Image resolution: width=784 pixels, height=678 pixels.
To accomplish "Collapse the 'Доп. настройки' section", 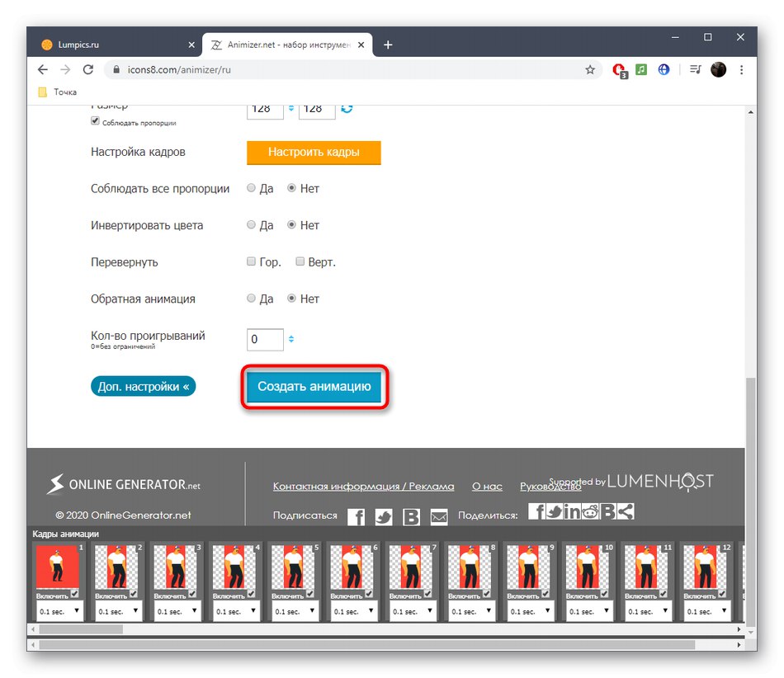I will click(143, 385).
